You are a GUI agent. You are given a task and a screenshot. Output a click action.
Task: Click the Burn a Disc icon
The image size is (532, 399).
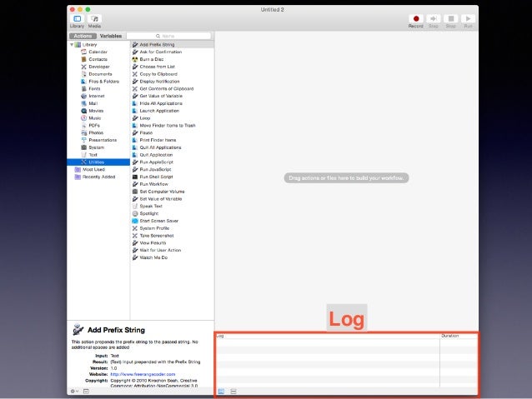tap(135, 59)
